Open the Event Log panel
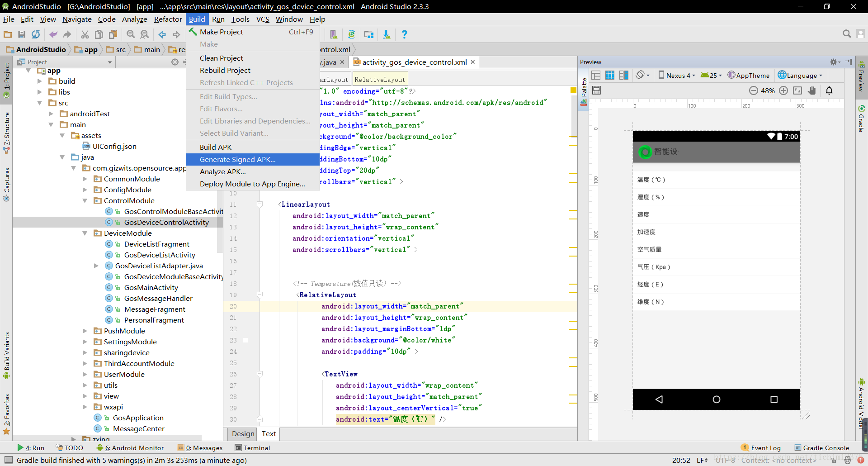This screenshot has height=466, width=868. tap(761, 448)
